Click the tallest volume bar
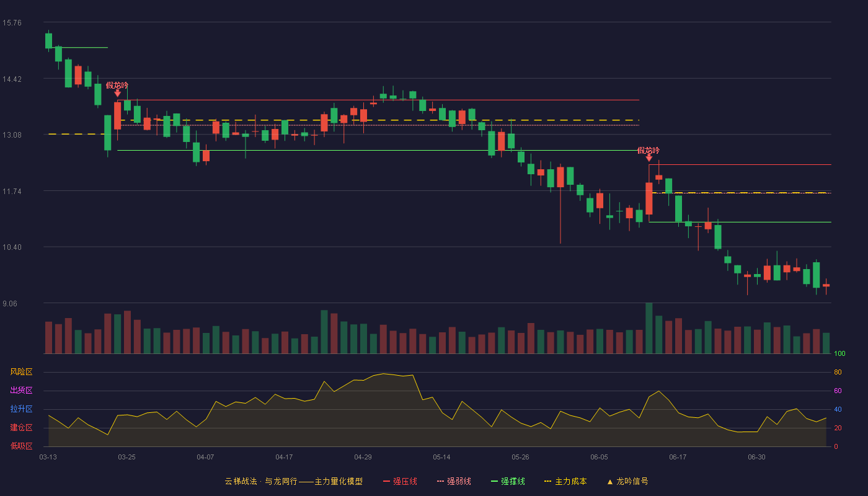 click(649, 328)
